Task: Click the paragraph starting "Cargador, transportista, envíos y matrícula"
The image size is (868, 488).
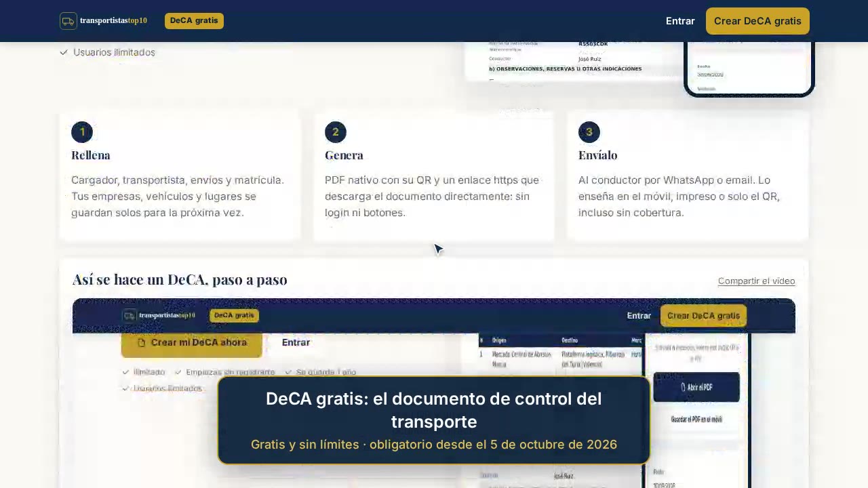Action: (x=178, y=197)
